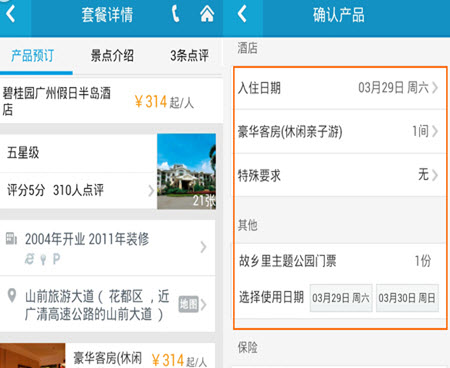
Task: Open the 地图 map icon
Action: 189,304
